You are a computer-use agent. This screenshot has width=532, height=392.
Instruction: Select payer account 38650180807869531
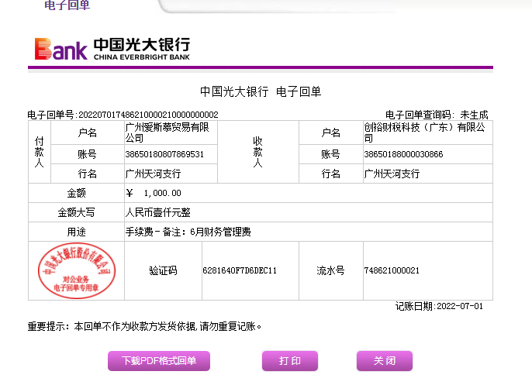(x=164, y=154)
